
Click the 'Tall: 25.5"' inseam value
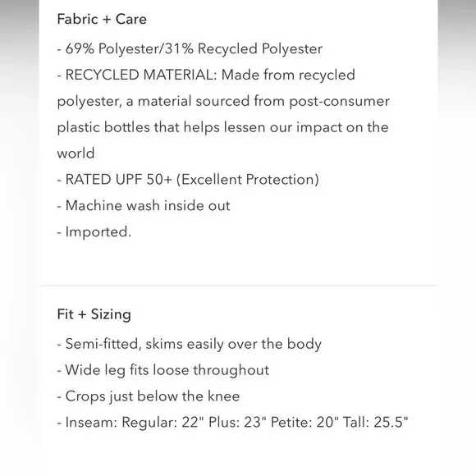coord(376,423)
